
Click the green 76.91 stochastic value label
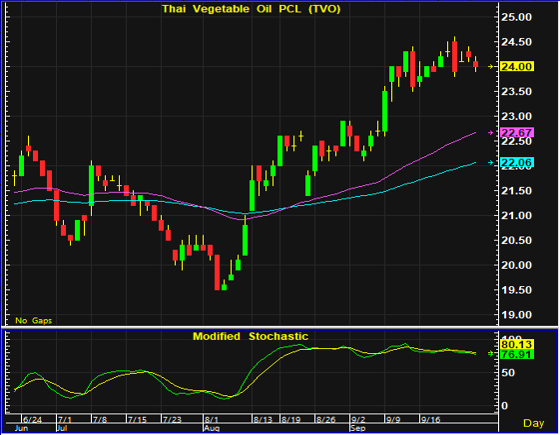(517, 354)
